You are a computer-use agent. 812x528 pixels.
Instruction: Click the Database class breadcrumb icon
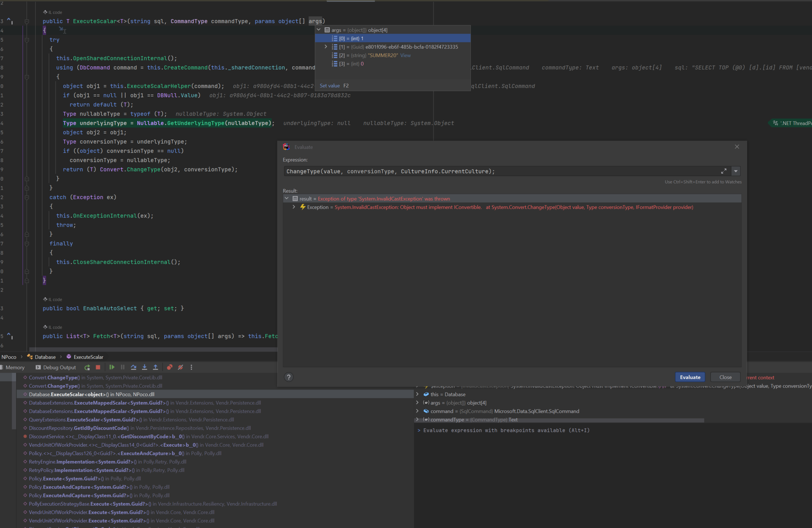click(30, 357)
